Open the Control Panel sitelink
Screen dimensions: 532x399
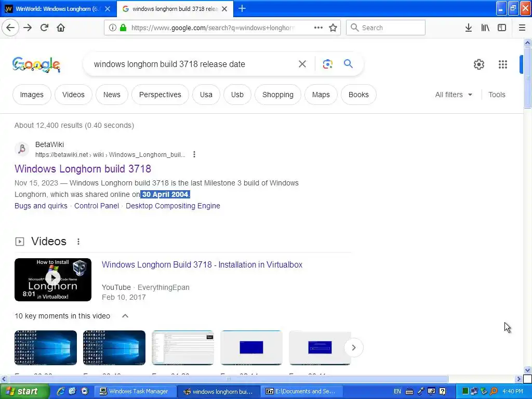97,206
